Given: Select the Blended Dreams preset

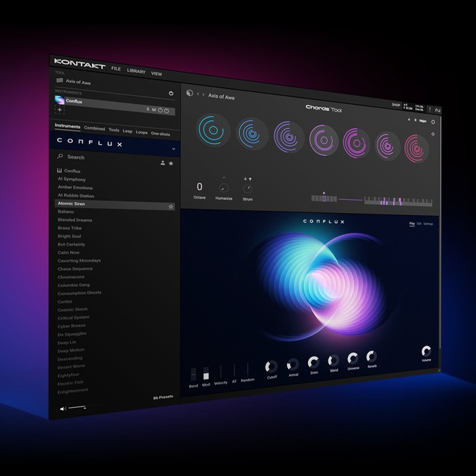Looking at the screenshot, I should tap(75, 220).
